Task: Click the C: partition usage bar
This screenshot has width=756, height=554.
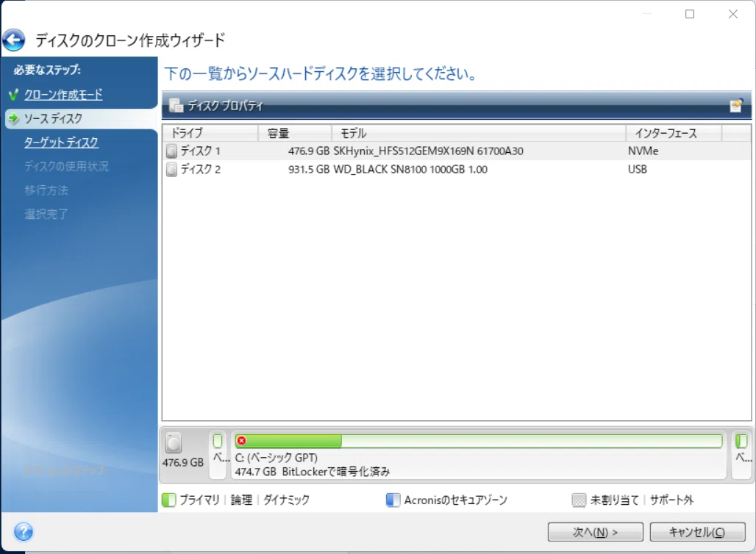Action: tap(478, 441)
